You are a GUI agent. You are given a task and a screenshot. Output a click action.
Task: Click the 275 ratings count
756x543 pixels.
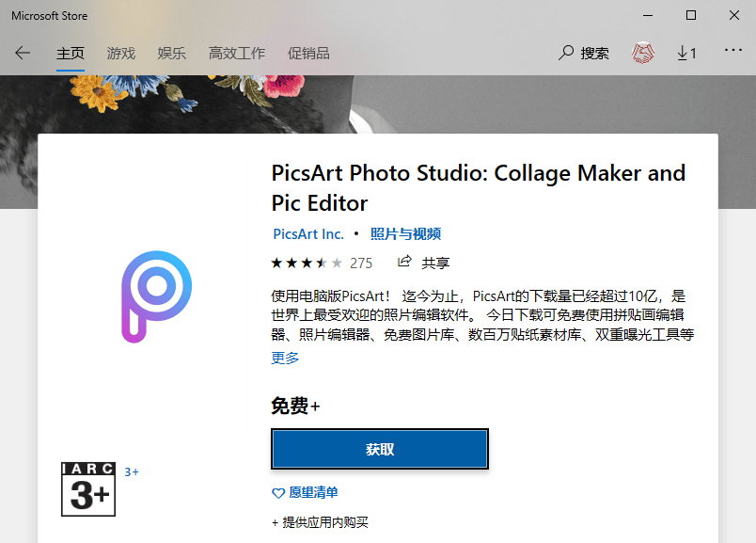[361, 264]
